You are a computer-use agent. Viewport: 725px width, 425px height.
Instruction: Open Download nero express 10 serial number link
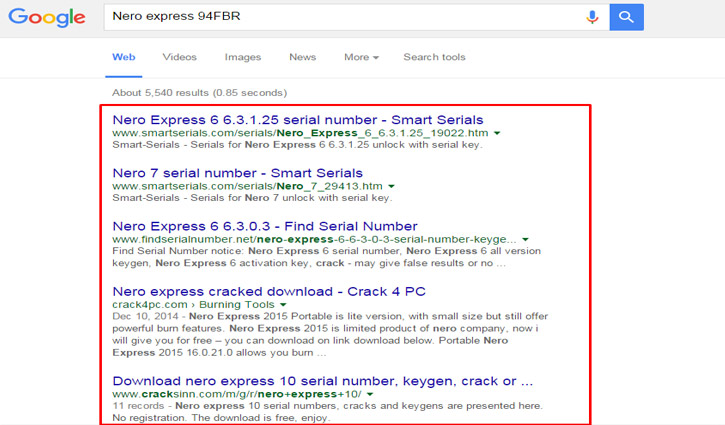322,381
